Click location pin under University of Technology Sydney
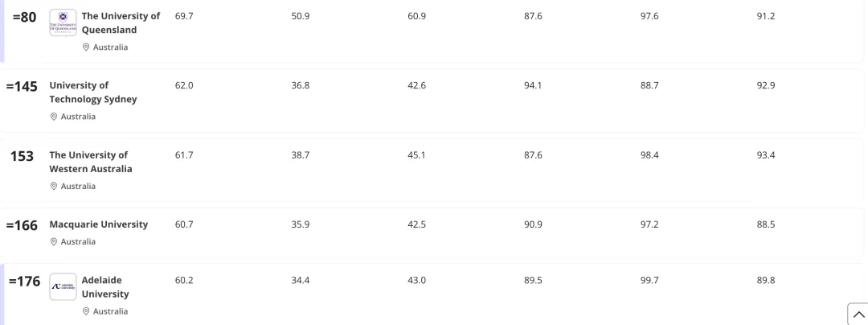The image size is (868, 325). tap(53, 117)
